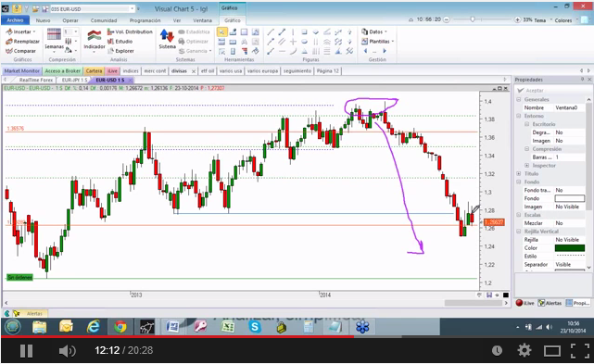The image size is (594, 364).
Task: Open the Archivo menu
Action: click(15, 20)
